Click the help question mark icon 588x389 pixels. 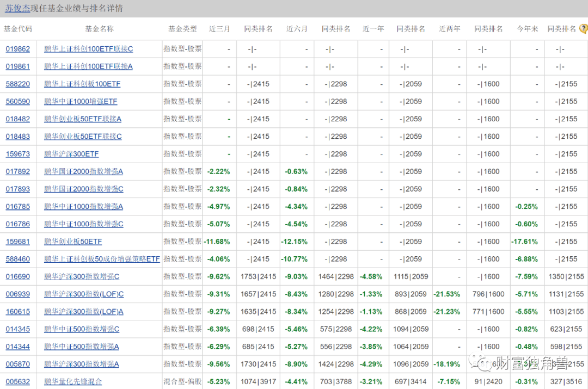[x=583, y=29]
